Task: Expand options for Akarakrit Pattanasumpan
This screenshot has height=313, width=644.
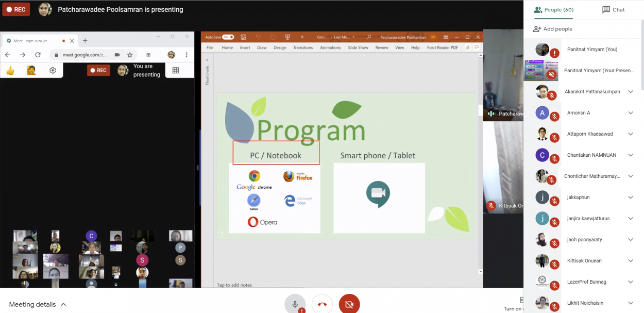Action: click(x=630, y=92)
